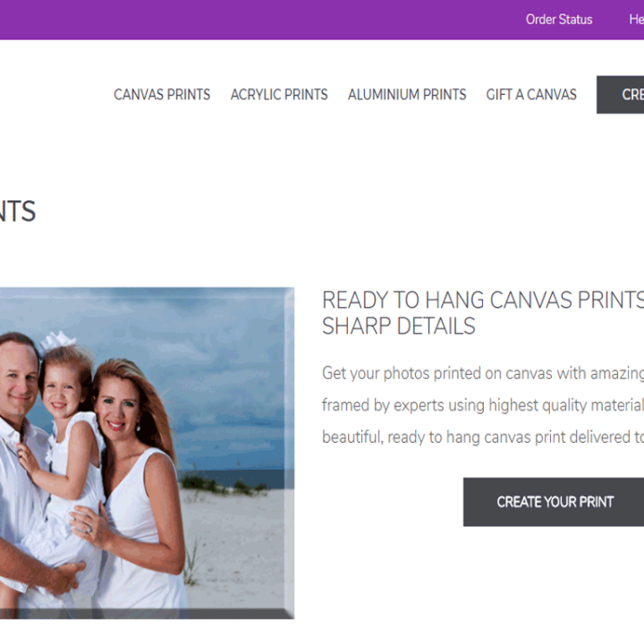644x644 pixels.
Task: Click the Create Your Print button
Action: click(x=554, y=502)
